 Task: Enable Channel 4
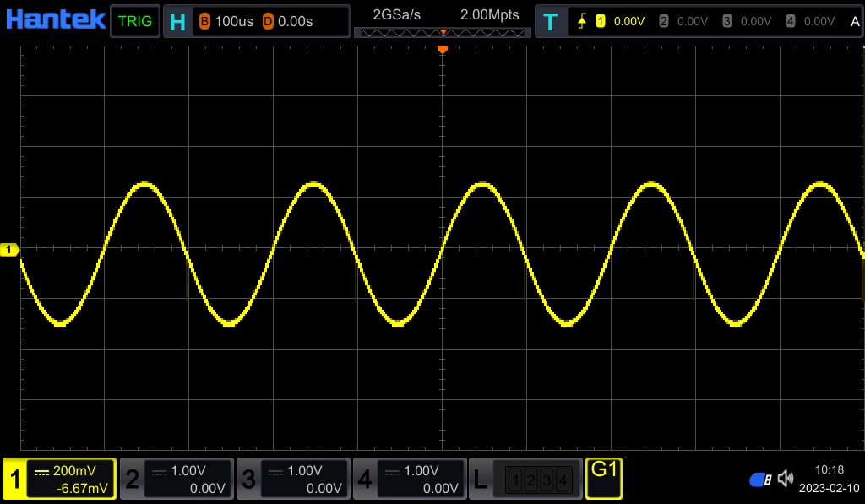click(364, 479)
